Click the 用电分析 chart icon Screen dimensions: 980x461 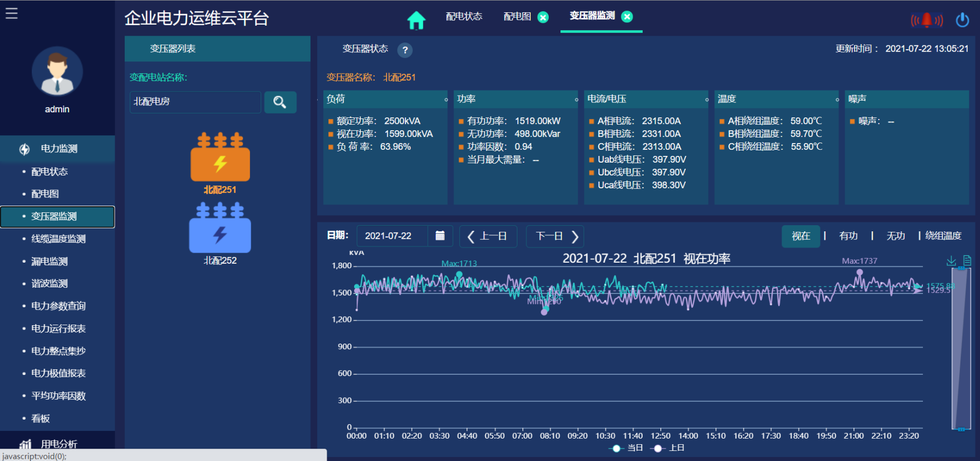coord(25,444)
